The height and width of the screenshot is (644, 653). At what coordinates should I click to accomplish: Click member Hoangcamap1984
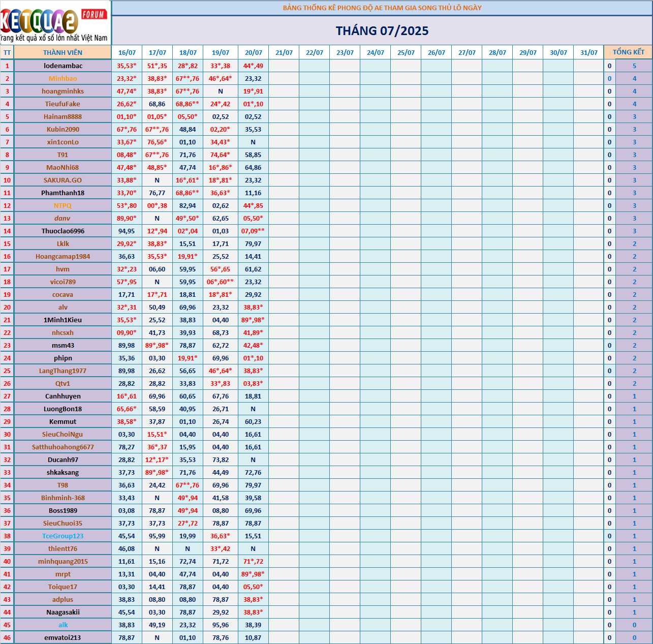63,256
